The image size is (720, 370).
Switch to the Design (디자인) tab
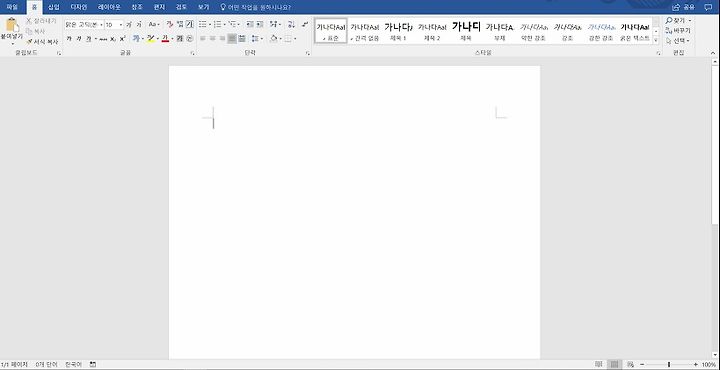(x=79, y=7)
